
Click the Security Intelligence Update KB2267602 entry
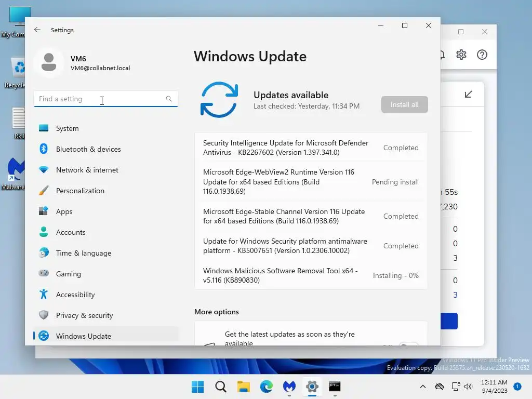pos(311,148)
